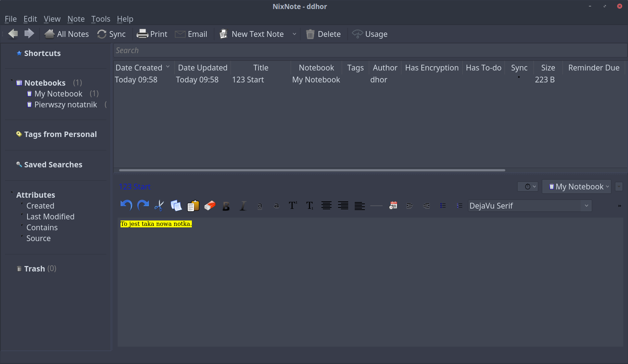Create a New Text Note
This screenshot has width=628, height=364.
(252, 34)
